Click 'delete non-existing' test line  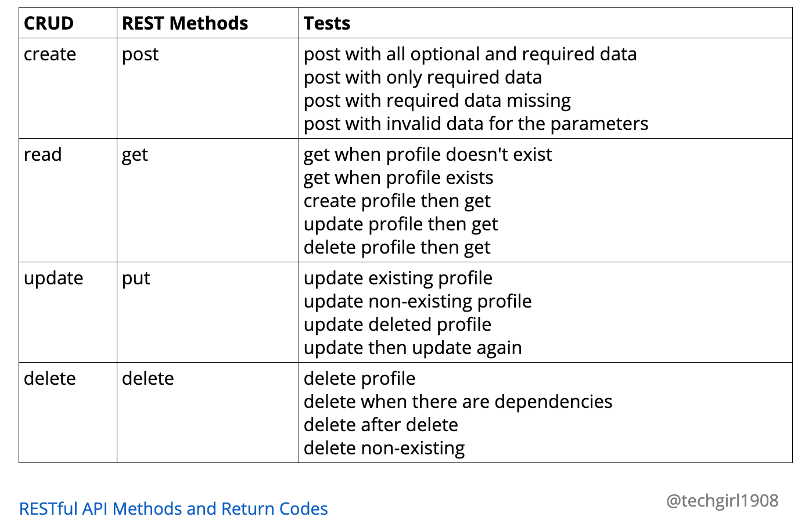[x=384, y=448]
